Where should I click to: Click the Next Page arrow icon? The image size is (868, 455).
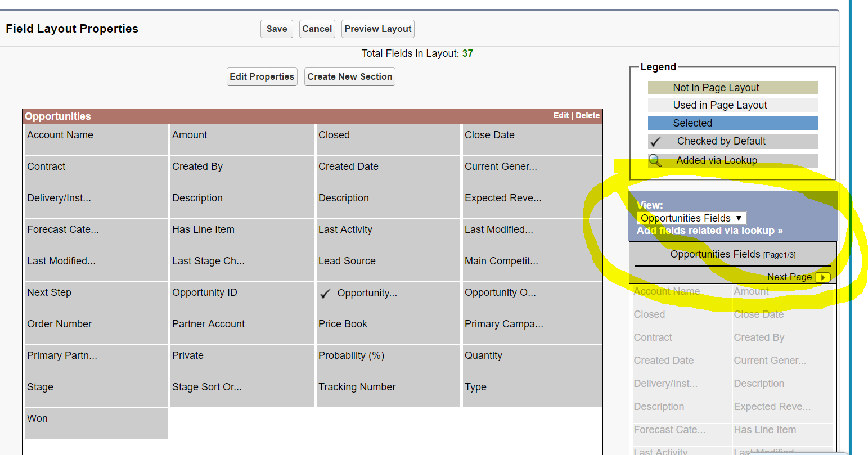coord(823,277)
